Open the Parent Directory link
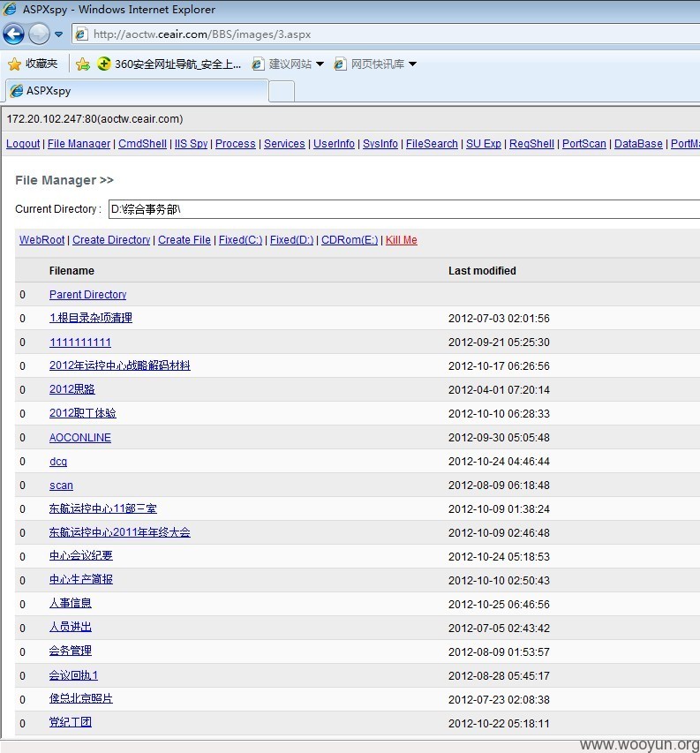Image resolution: width=700 pixels, height=753 pixels. [88, 294]
